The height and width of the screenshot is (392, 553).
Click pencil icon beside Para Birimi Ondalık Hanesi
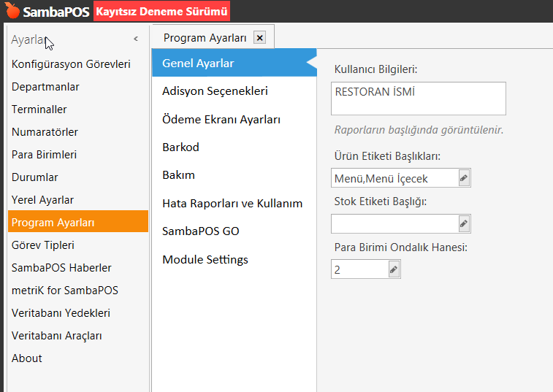coord(394,269)
